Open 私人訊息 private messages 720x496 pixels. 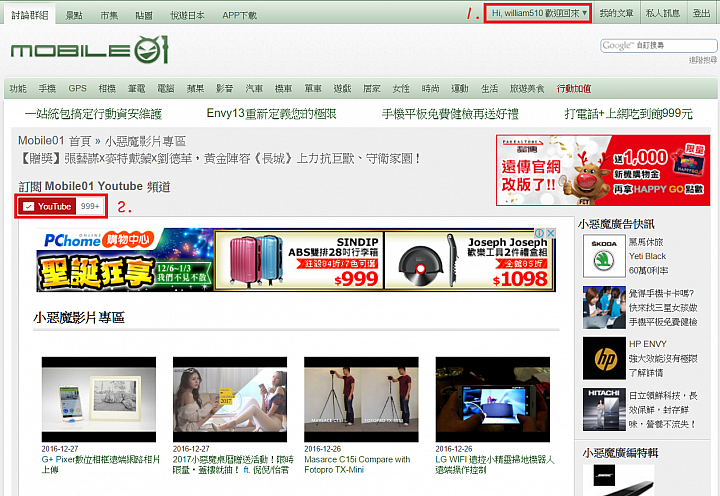pyautogui.click(x=663, y=13)
